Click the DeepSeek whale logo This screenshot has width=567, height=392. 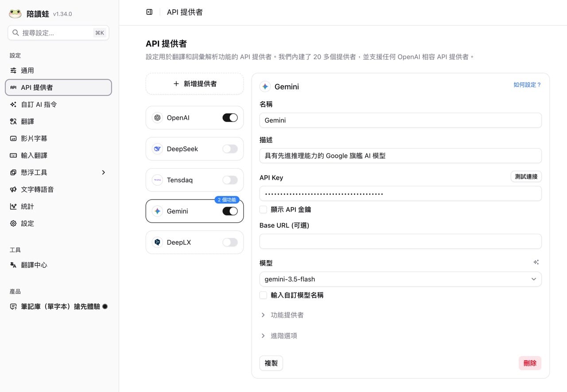coord(157,149)
